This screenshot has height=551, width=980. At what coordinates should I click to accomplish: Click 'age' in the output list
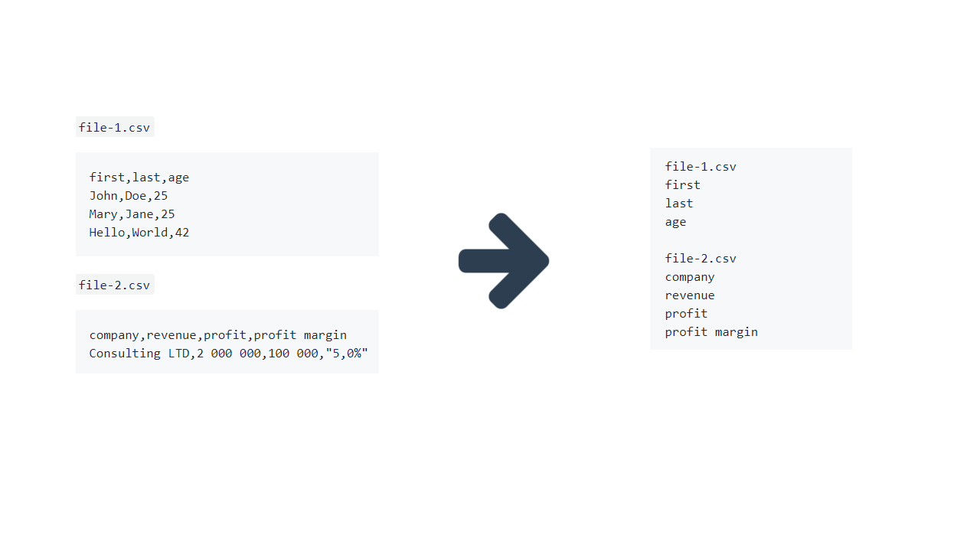pos(676,222)
